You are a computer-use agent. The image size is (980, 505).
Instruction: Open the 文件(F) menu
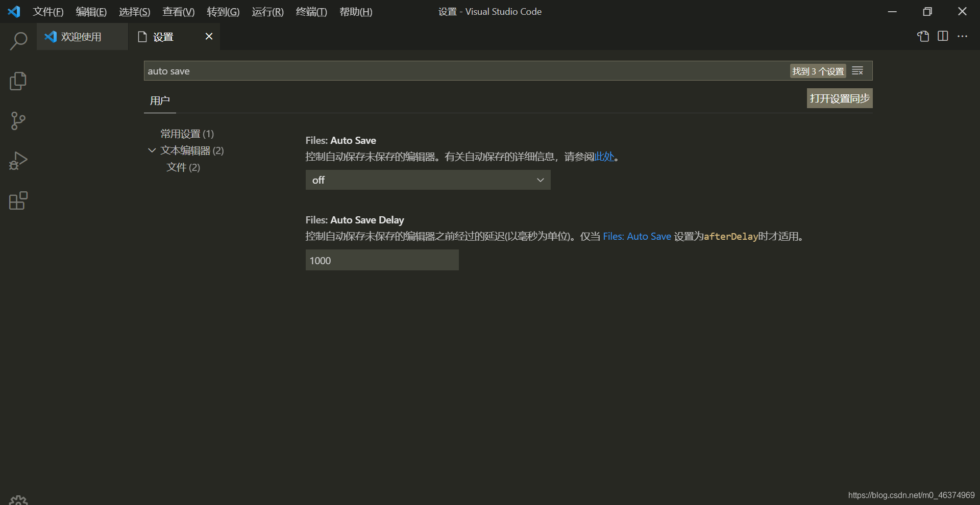48,12
